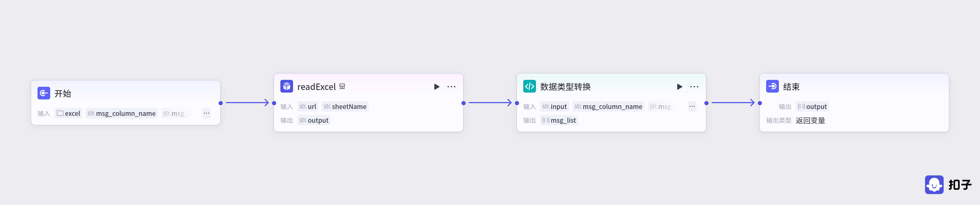Click the store badge icon next to readExcel
Screen dimensions: 980x205
342,86
